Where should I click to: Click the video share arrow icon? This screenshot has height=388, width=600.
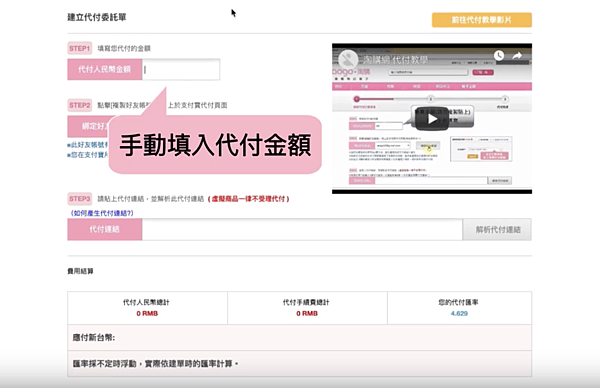coord(517,56)
